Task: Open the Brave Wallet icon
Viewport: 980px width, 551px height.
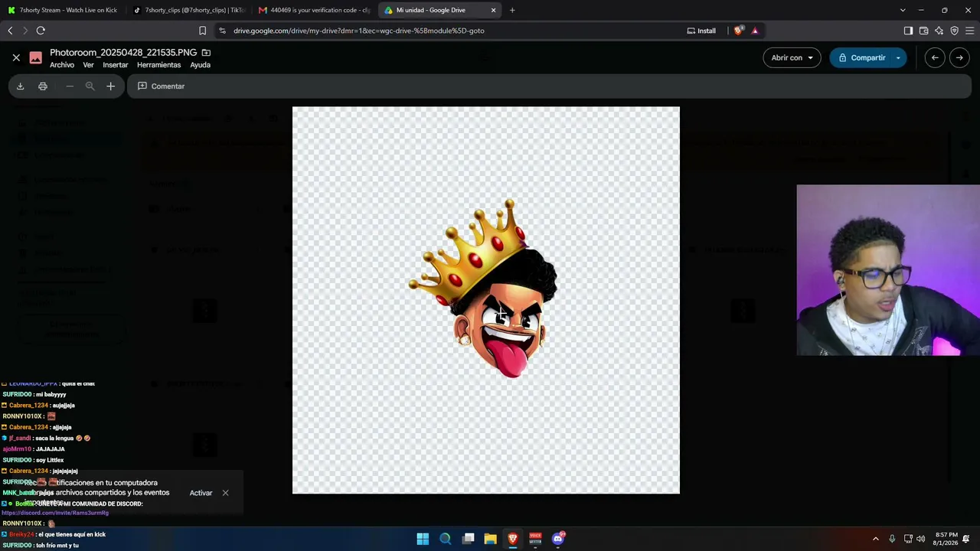Action: (x=923, y=31)
